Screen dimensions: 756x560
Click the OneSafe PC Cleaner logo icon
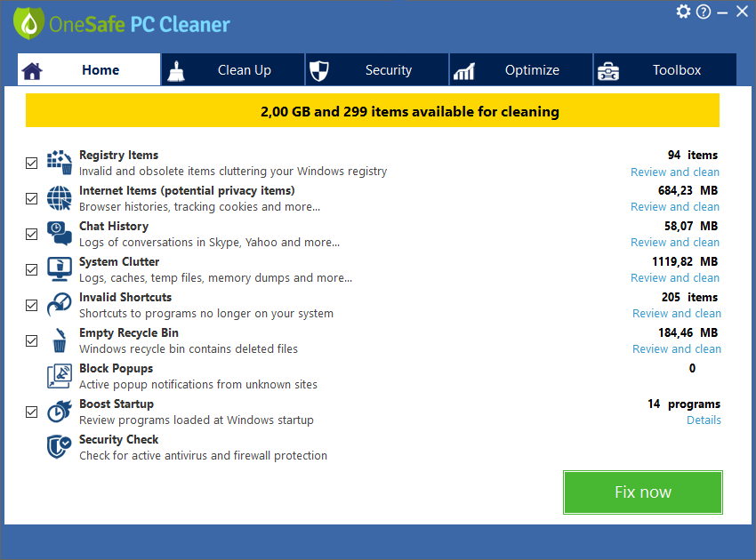pos(29,23)
